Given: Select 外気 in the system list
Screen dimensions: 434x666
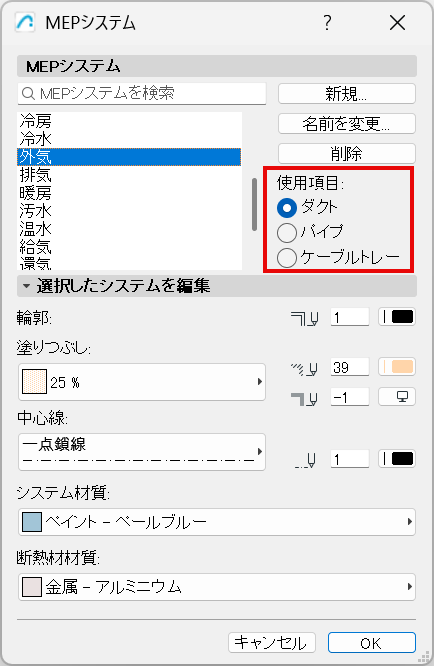Looking at the screenshot, I should [x=129, y=157].
